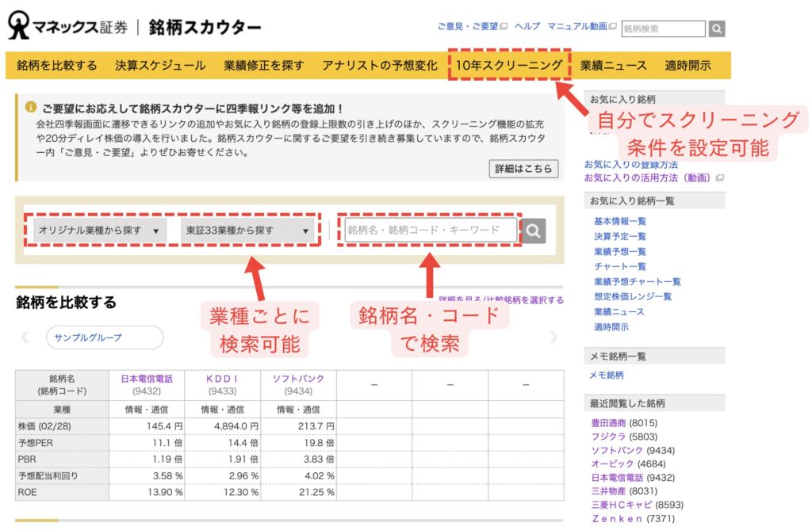Open KDDI in the comparison table
The width and height of the screenshot is (812, 530).
click(222, 379)
